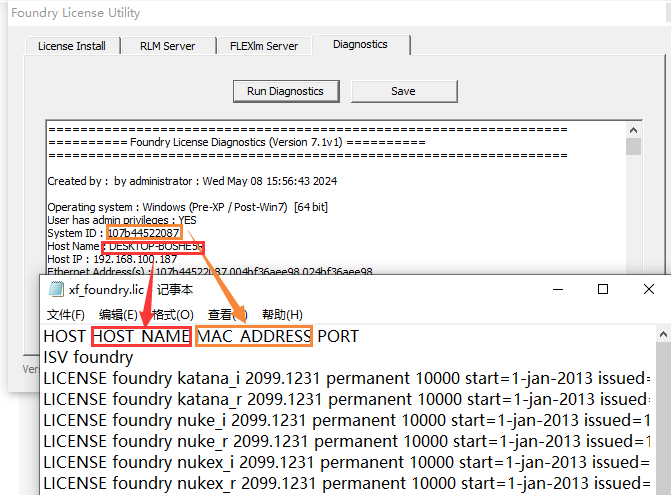The image size is (671, 495).
Task: Click the Operating system line in diagnostics
Action: pyautogui.click(x=187, y=207)
